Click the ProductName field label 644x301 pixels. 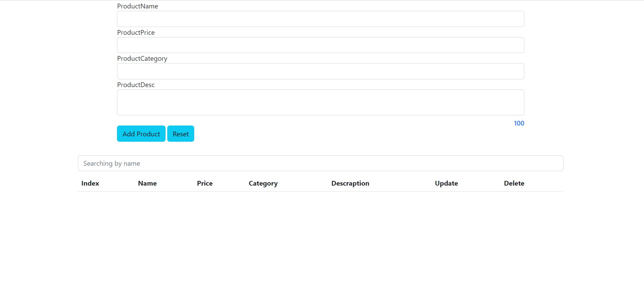click(138, 6)
